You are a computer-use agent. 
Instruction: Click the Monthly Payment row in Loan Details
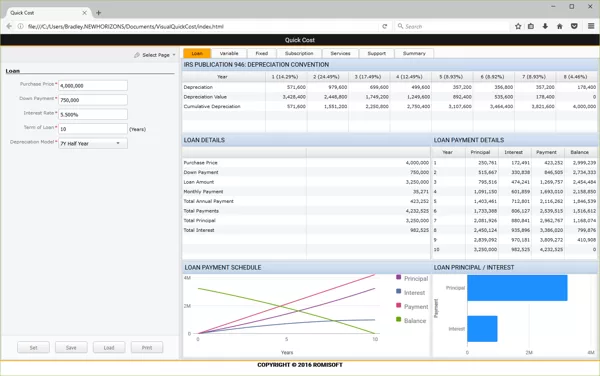[306, 192]
